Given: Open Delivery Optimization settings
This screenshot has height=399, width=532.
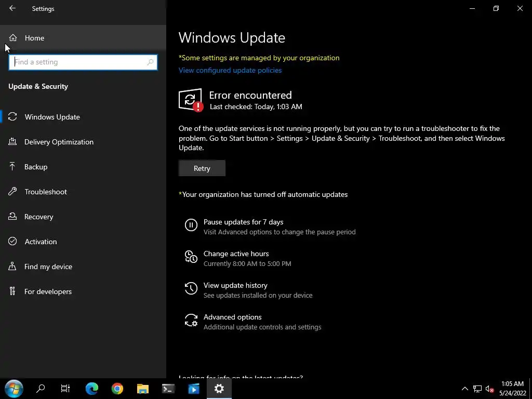Looking at the screenshot, I should 83,142.
